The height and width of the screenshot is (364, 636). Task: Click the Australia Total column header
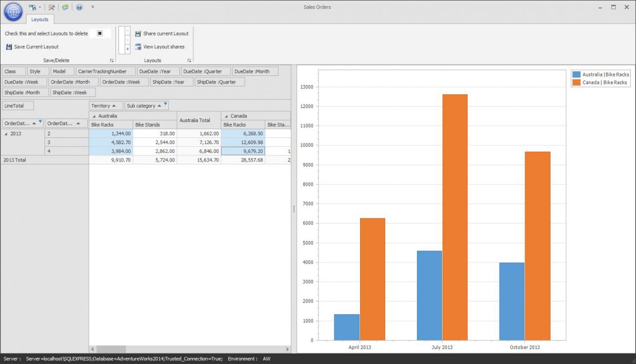[199, 120]
